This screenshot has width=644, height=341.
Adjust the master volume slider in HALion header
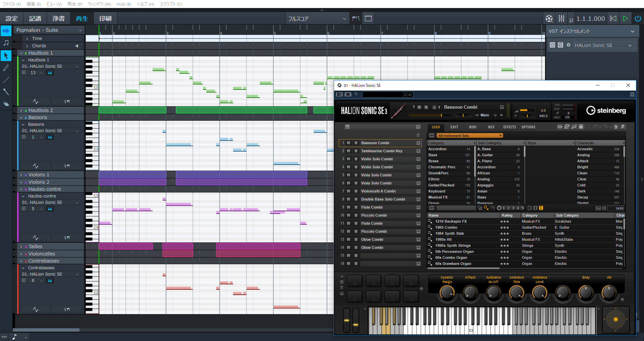pos(527,110)
